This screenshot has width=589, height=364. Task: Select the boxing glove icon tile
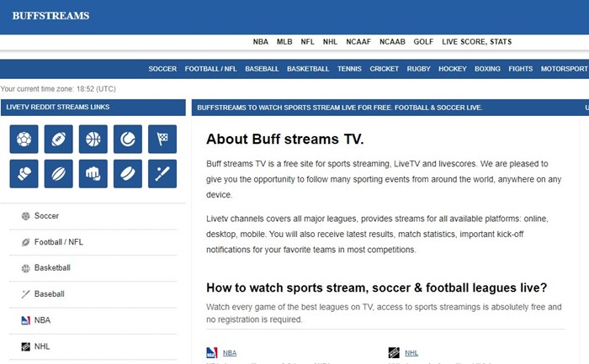pos(24,173)
